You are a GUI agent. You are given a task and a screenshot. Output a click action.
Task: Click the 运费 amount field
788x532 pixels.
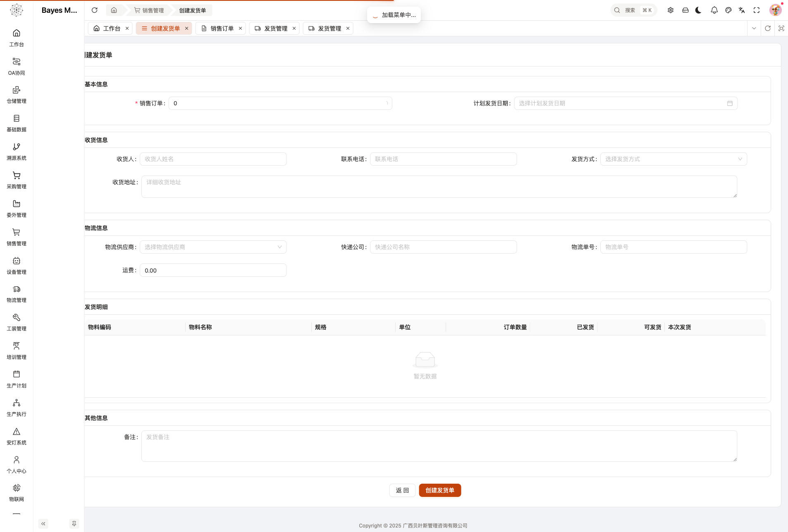(213, 270)
